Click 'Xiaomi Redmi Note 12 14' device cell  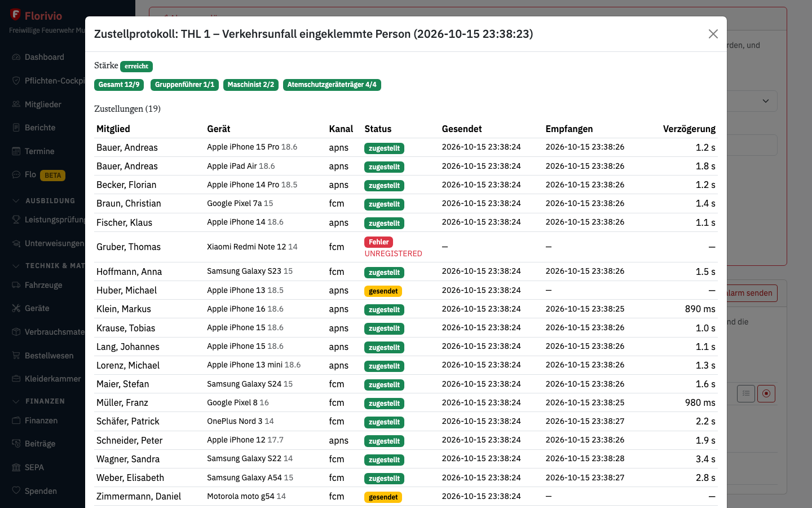coord(252,247)
